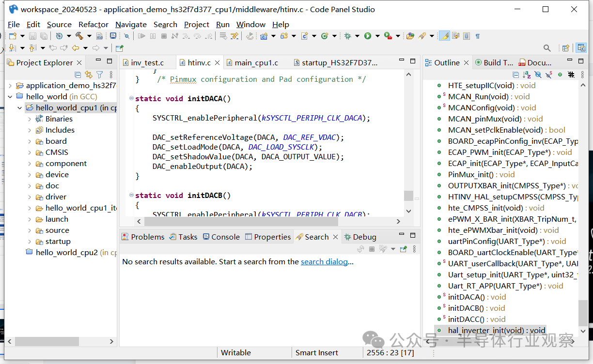Screen dimensions: 593x364
Task: Collapse All in Outline view
Action: pyautogui.click(x=516, y=75)
